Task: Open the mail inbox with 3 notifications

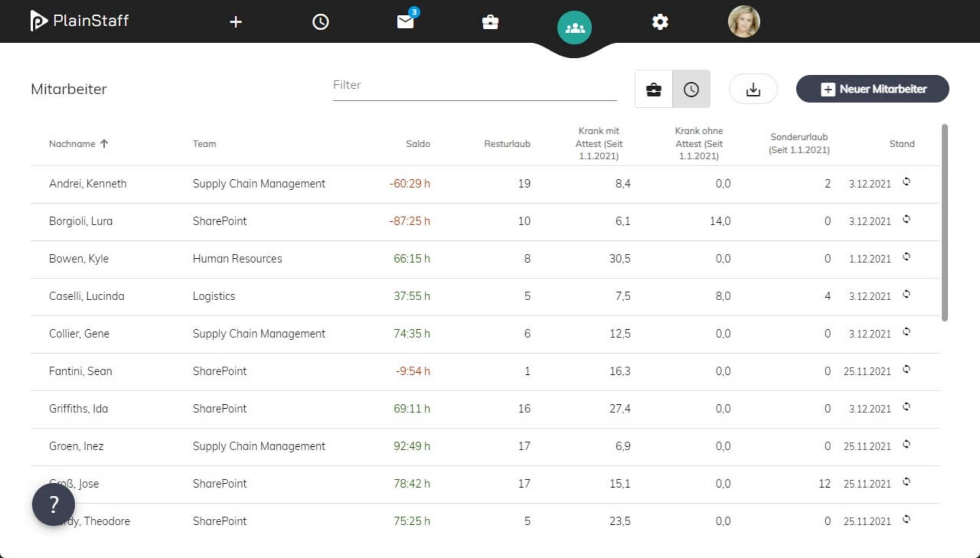Action: coord(406,22)
